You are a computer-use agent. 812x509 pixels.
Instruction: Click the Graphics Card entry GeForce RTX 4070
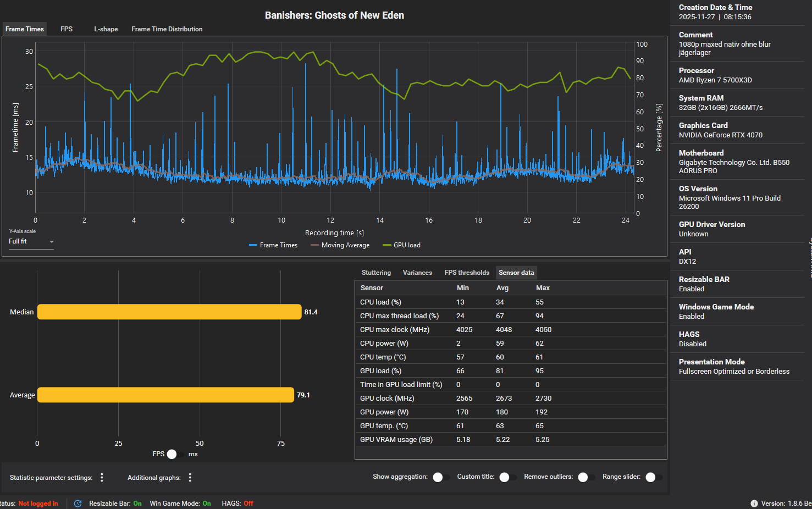(721, 135)
